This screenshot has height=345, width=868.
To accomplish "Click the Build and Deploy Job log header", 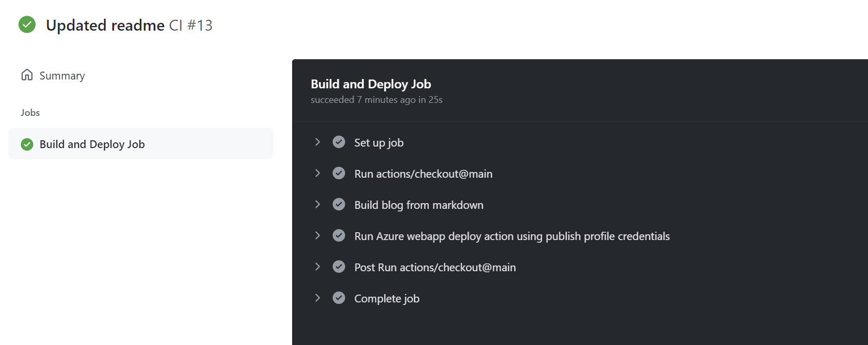I will (x=371, y=84).
